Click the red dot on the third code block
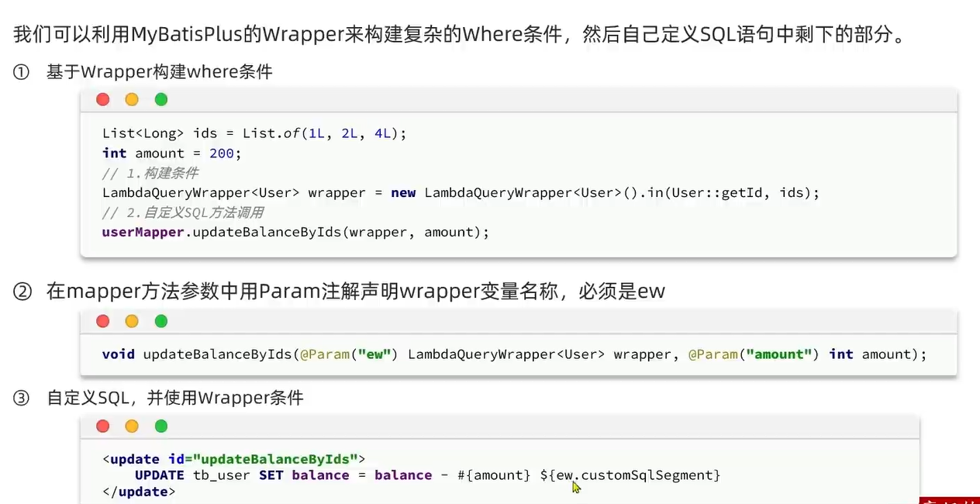The height and width of the screenshot is (504, 980). pos(102,426)
